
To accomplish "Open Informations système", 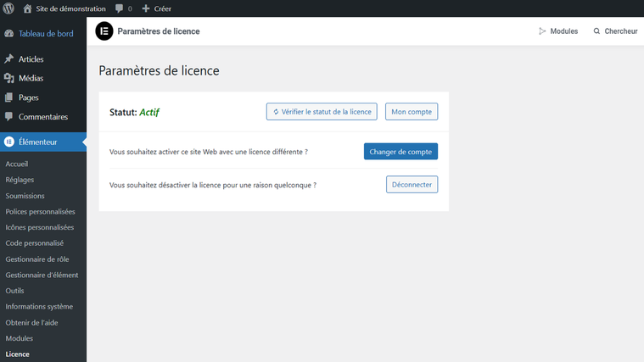I will [x=39, y=307].
